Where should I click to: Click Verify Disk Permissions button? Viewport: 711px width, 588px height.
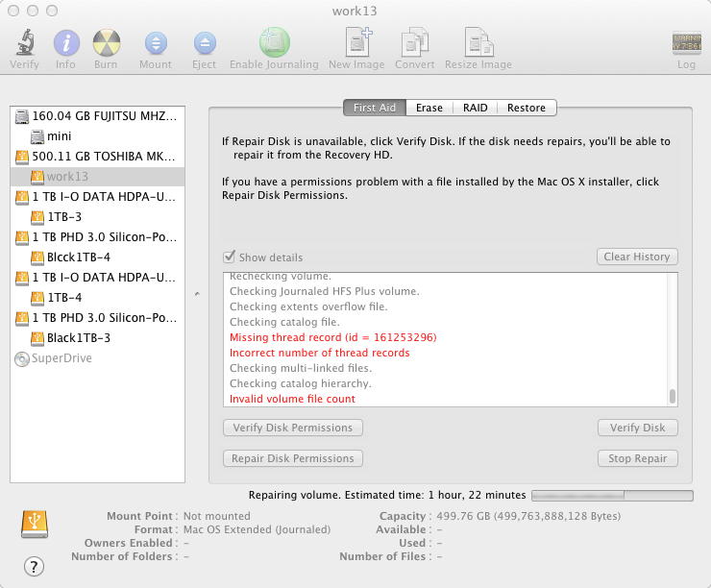tap(293, 428)
